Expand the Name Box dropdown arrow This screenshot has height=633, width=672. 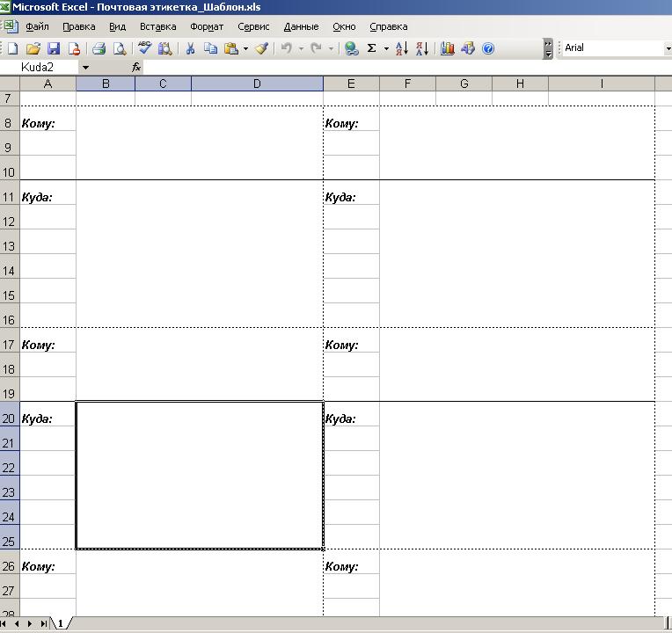coord(85,67)
